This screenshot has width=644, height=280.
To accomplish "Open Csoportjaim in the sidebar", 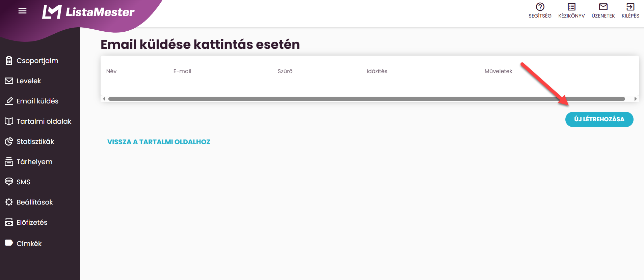I will click(x=37, y=61).
